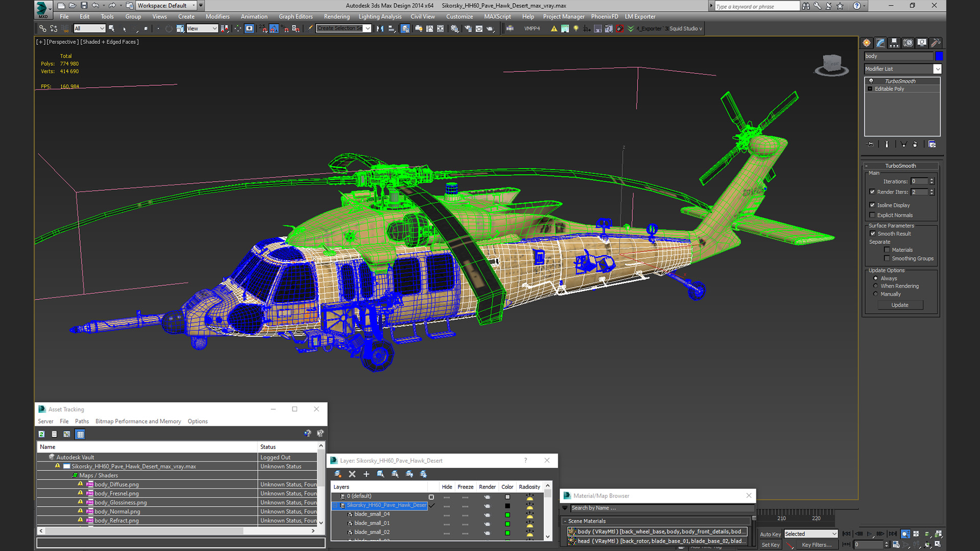Click the New Scene icon in quick access toolbar
Viewport: 980px width, 551px height.
(61, 6)
